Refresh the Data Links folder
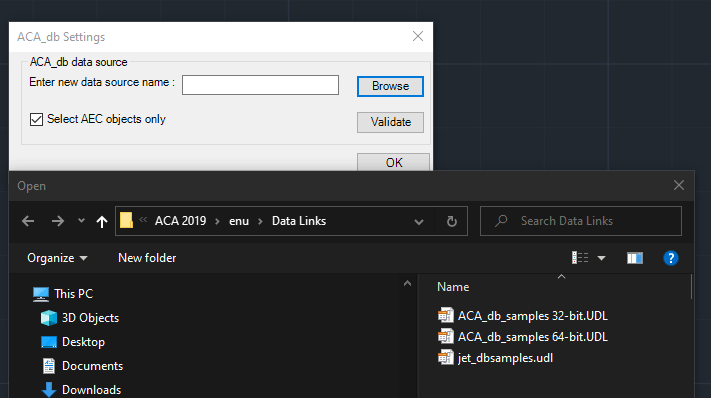This screenshot has width=711, height=398. tap(452, 221)
